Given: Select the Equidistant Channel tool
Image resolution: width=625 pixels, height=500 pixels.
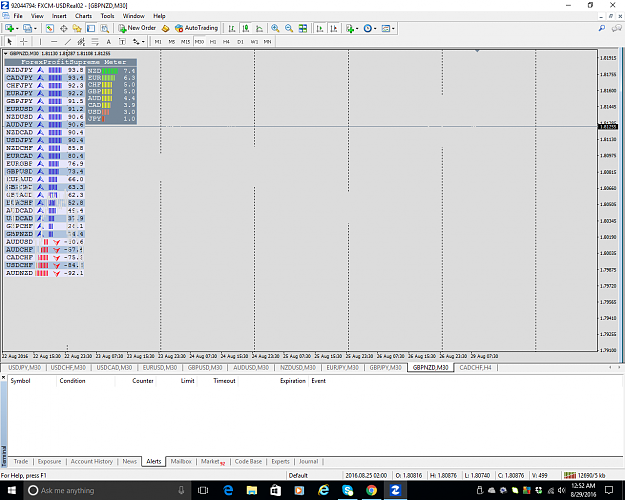Looking at the screenshot, I should (x=81, y=41).
